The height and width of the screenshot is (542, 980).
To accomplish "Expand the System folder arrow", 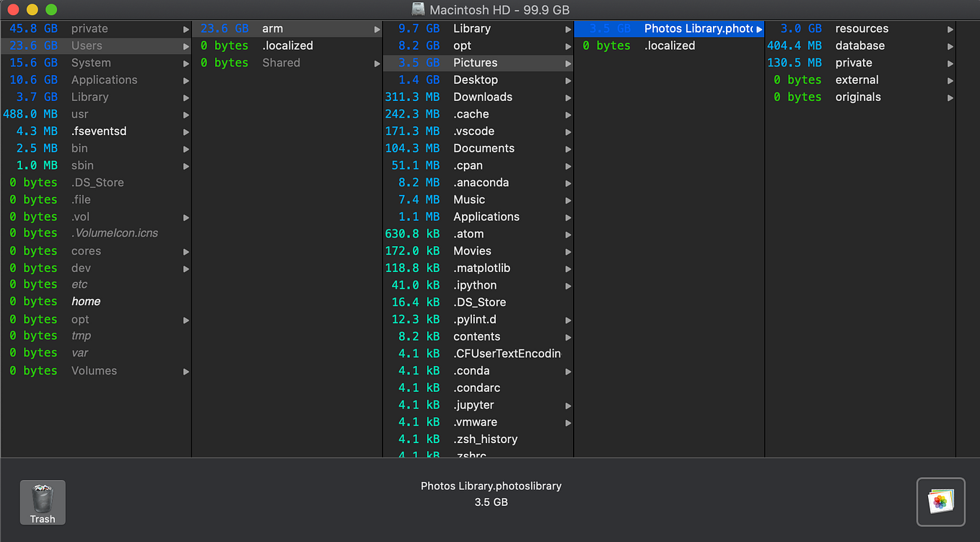I will 186,64.
